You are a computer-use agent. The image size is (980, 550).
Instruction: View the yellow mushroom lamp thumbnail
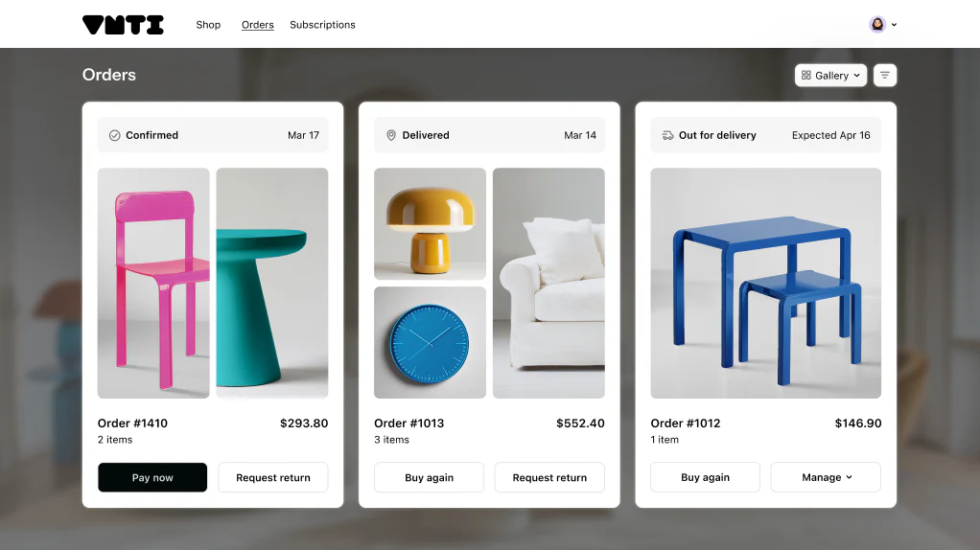pyautogui.click(x=430, y=223)
